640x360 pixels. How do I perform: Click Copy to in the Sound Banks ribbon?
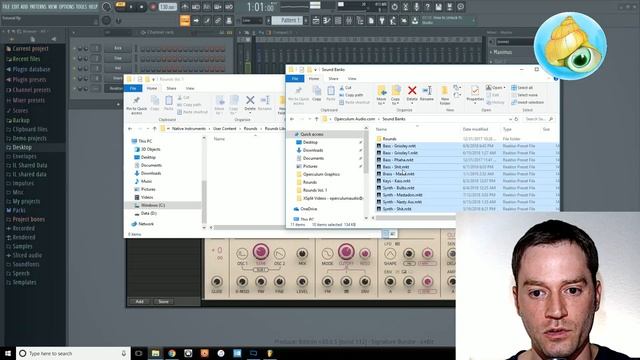tap(396, 95)
